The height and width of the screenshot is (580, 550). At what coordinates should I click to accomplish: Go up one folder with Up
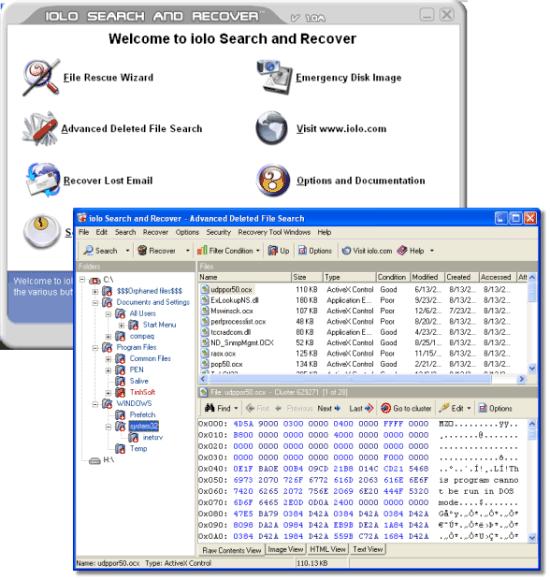point(279,251)
